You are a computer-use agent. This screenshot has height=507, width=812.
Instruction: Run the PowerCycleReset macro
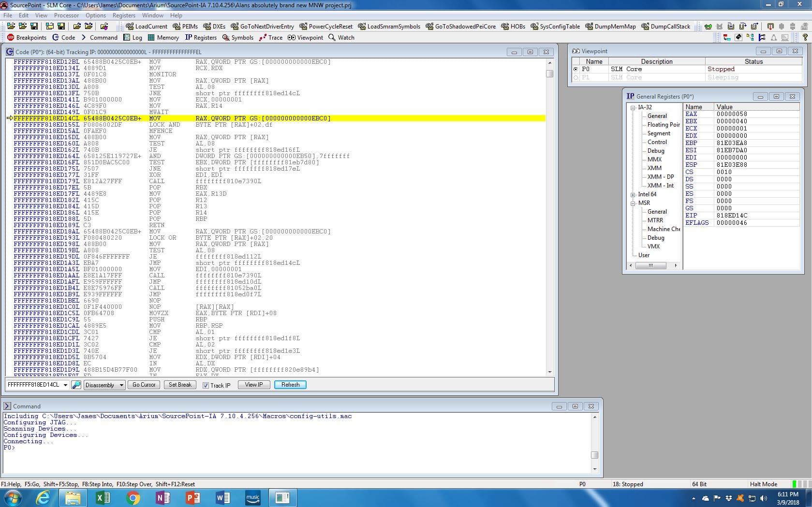pyautogui.click(x=326, y=26)
